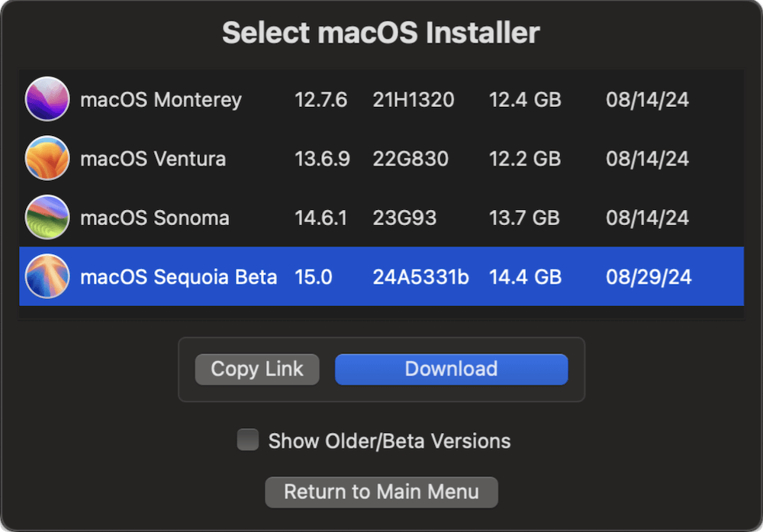Select the macOS Ventura row
This screenshot has width=763, height=532.
(381, 159)
